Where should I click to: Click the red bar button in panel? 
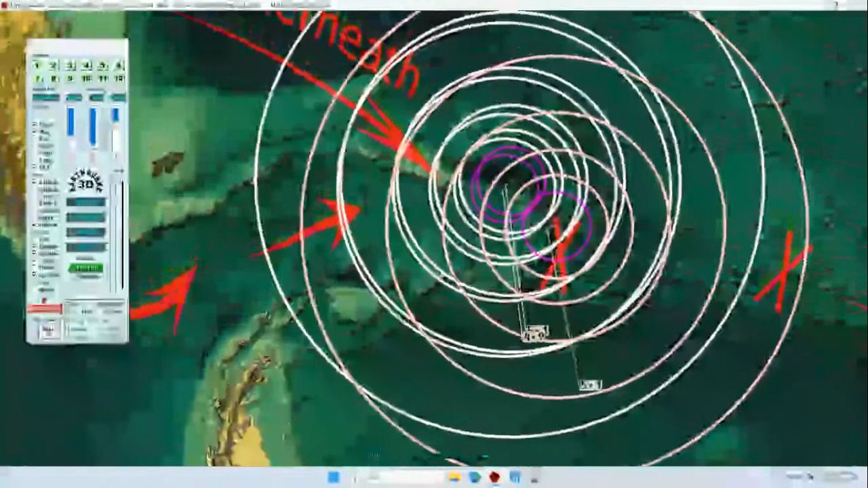45,309
